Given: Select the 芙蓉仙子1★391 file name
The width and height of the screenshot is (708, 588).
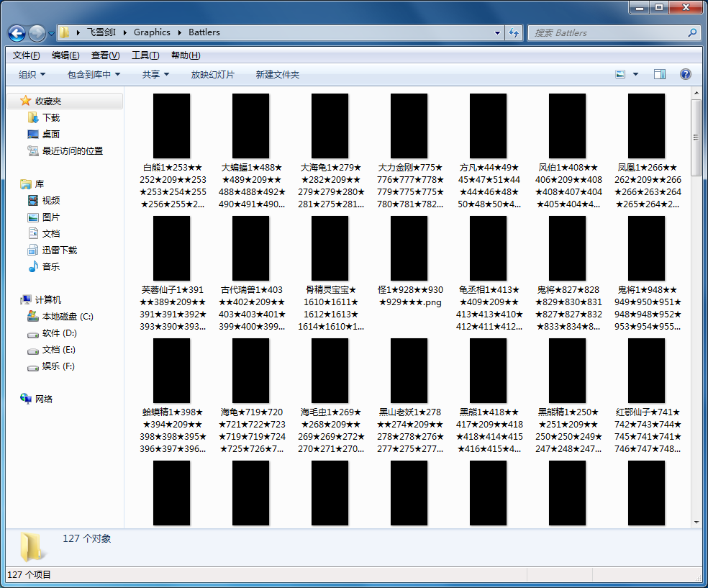Looking at the screenshot, I should tap(173, 308).
